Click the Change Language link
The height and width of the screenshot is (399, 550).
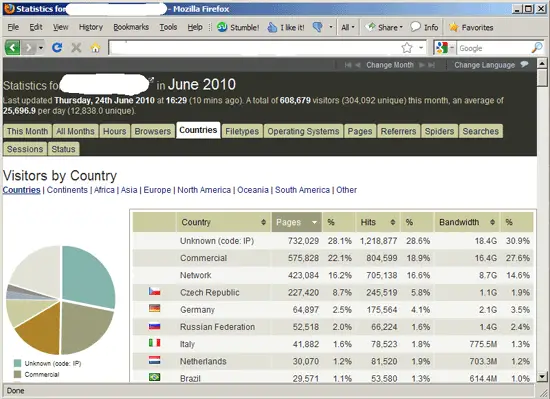coord(485,65)
